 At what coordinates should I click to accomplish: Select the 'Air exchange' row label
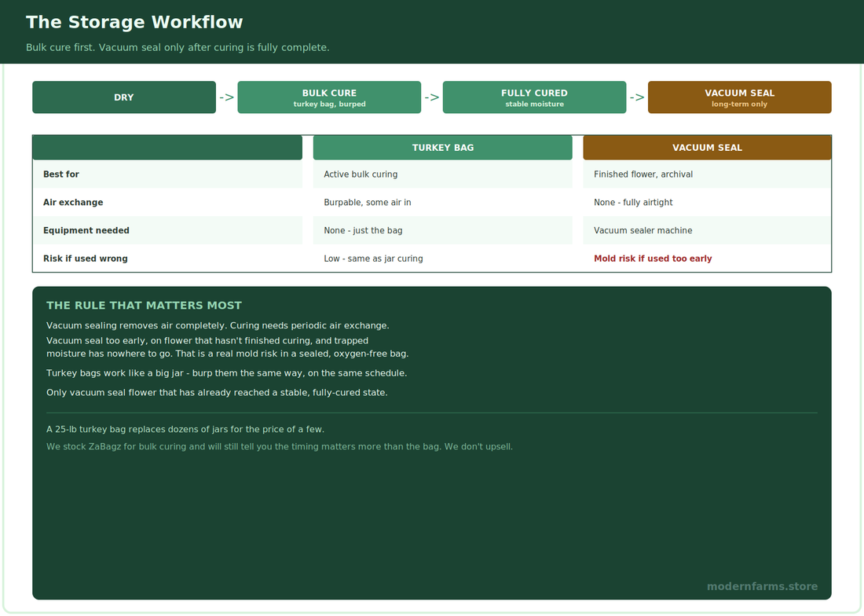[73, 202]
